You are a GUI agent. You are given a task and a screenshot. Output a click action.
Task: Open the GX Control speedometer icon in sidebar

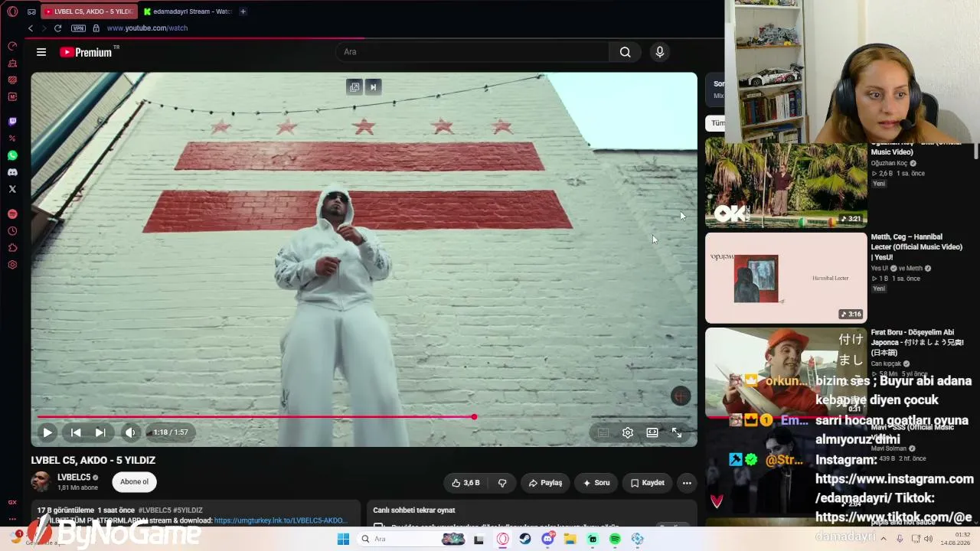(12, 46)
